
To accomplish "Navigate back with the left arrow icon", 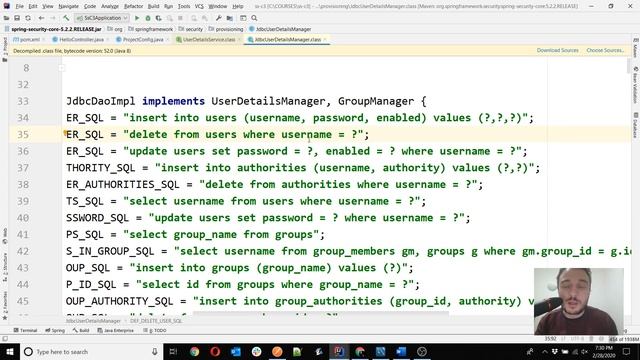I will click(x=41, y=18).
